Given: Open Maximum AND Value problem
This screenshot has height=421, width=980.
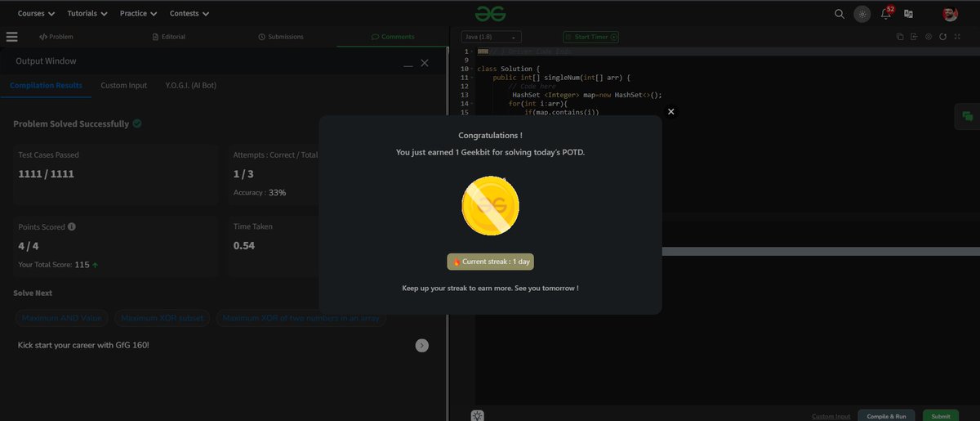Looking at the screenshot, I should point(62,318).
